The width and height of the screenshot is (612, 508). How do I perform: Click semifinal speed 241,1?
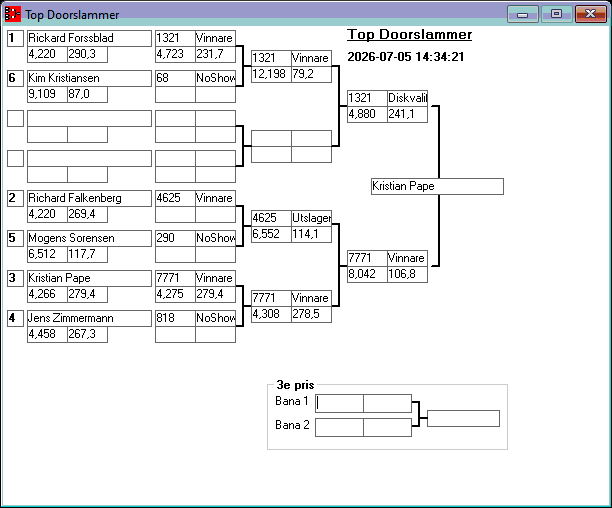407,114
